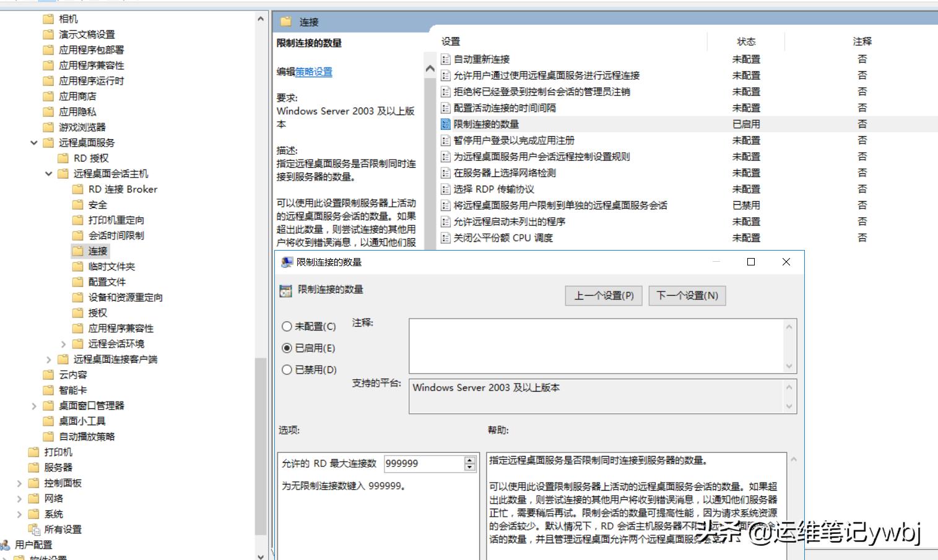Select the 已启用 radio button
The height and width of the screenshot is (560, 938).
(287, 348)
